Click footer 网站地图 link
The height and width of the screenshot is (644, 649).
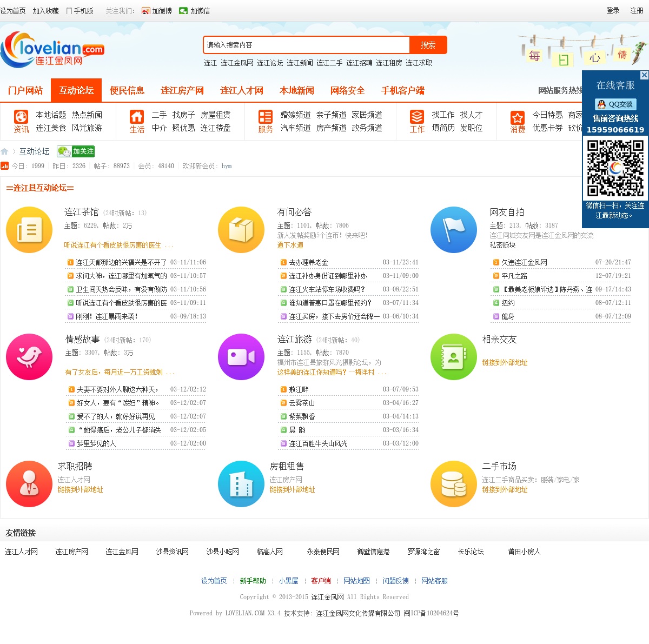click(x=356, y=581)
